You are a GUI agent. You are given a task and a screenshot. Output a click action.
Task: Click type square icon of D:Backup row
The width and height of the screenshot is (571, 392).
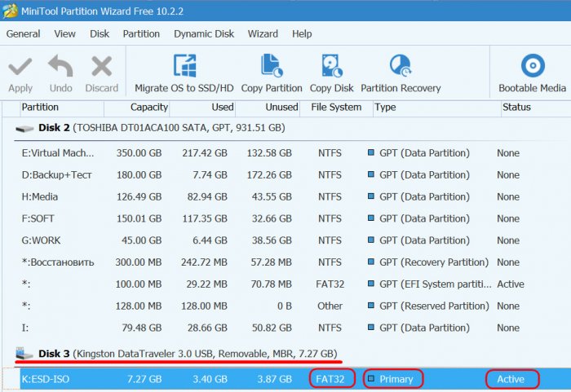click(x=370, y=174)
